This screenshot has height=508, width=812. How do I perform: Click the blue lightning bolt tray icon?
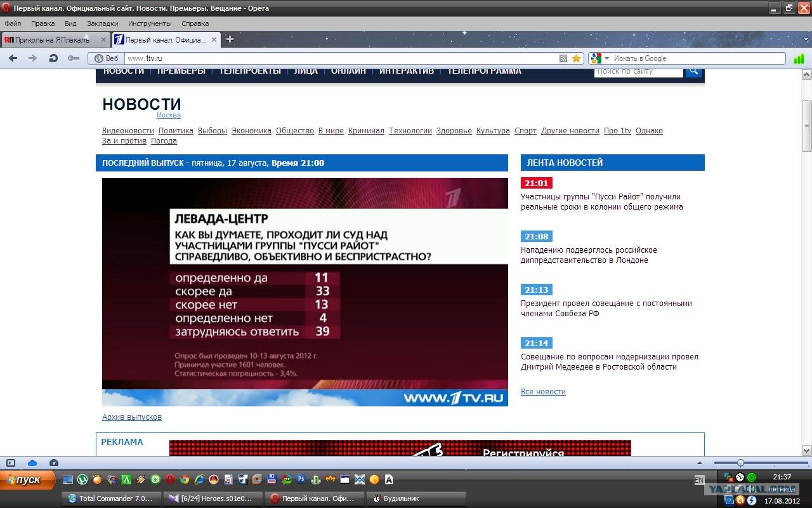[752, 500]
